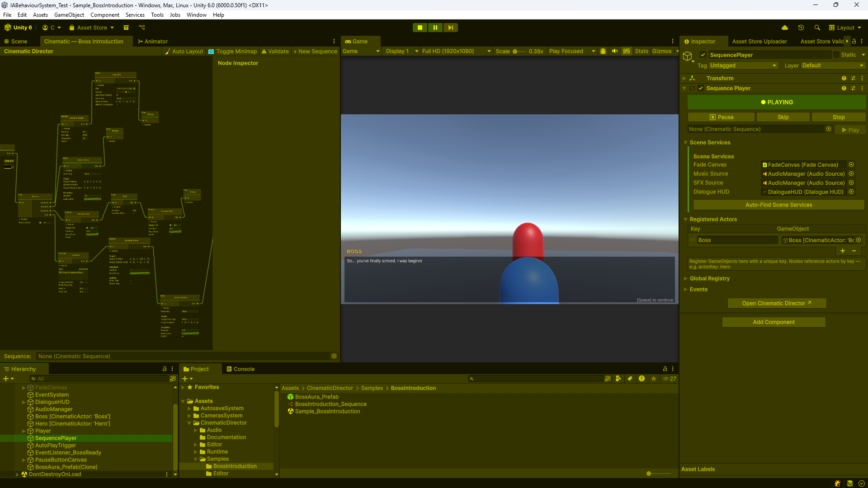Add a registered actor with the plus button
868x488 pixels.
(843, 251)
